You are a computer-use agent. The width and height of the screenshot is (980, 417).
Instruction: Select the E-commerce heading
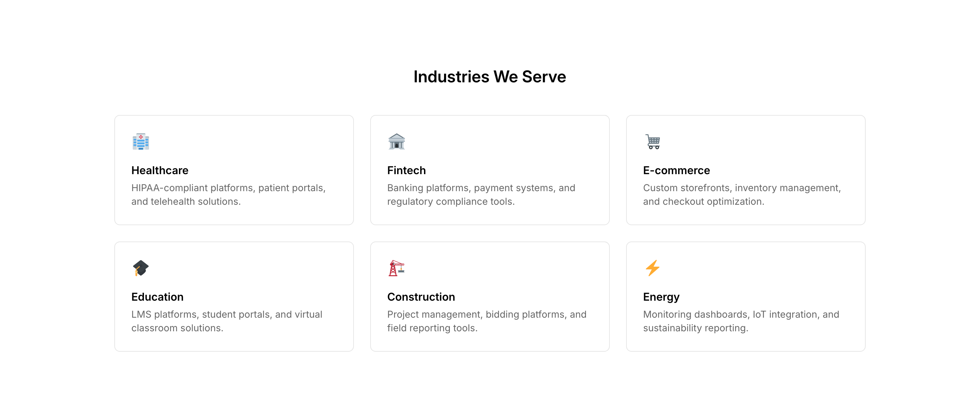coord(676,170)
